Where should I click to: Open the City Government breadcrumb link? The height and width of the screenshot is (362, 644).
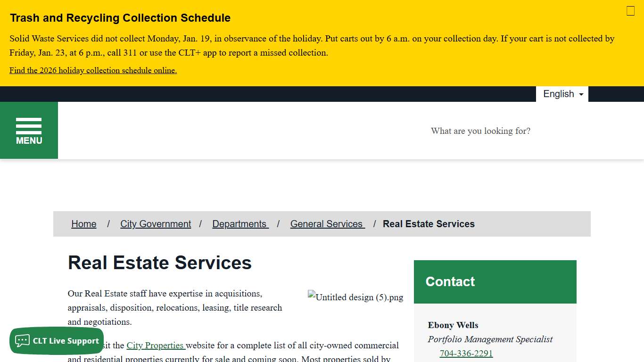click(x=156, y=224)
